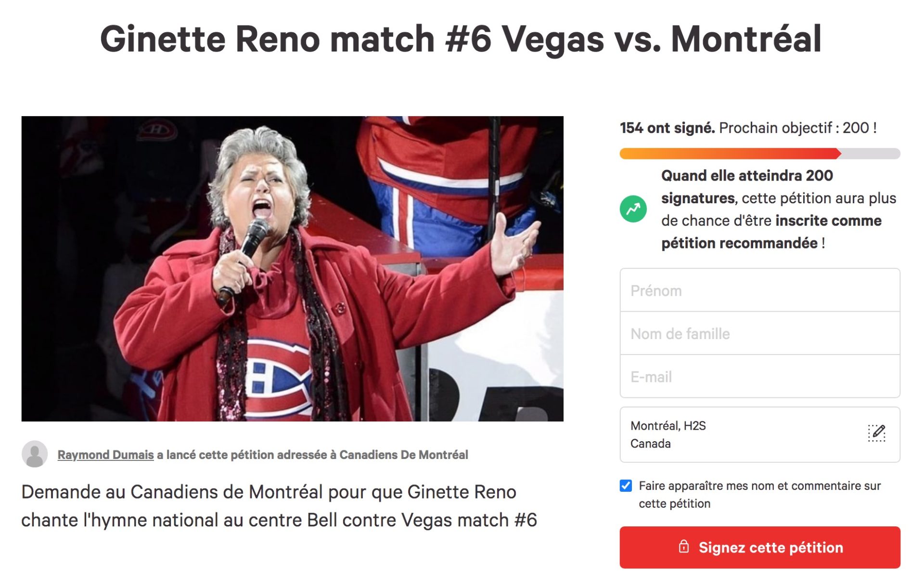Click the '154 ont signé' counter text
Screen dimensions: 924x577
click(x=667, y=128)
